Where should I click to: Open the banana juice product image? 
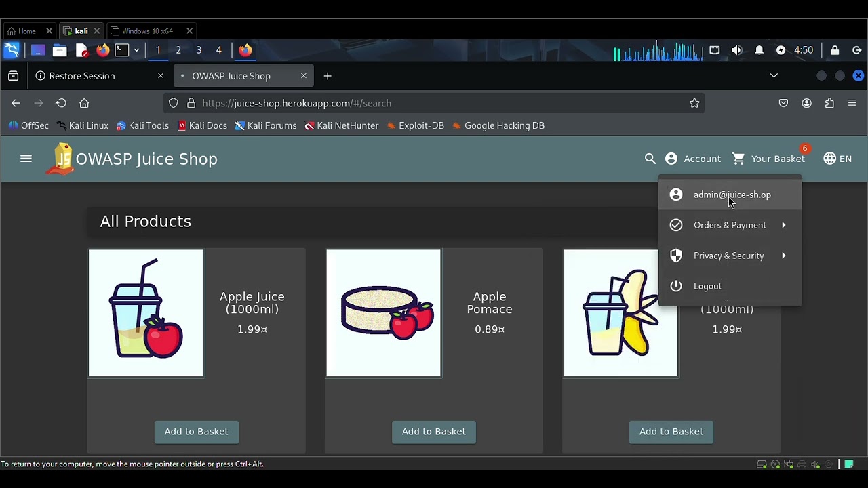621,313
